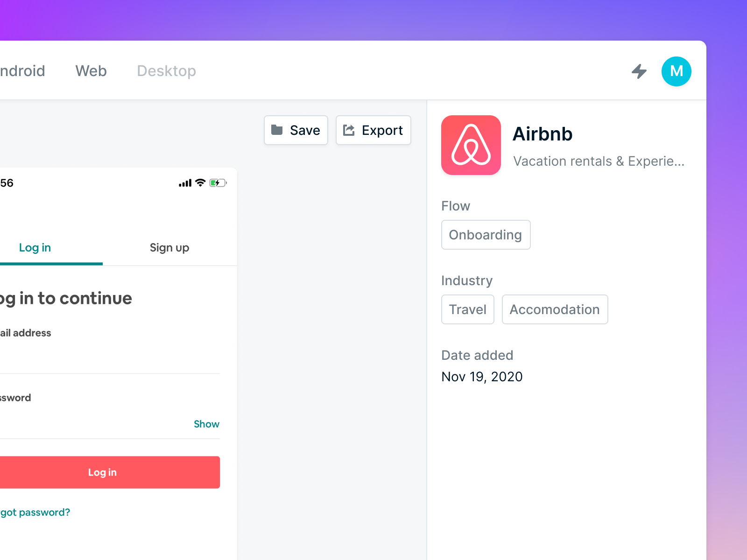
Task: Click the 'Industry' section label
Action: 467,280
